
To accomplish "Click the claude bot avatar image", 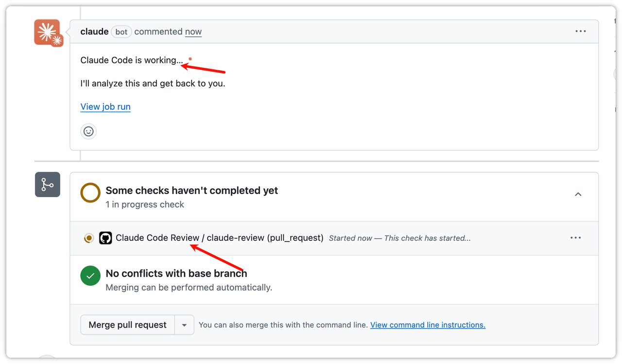I will (x=47, y=32).
